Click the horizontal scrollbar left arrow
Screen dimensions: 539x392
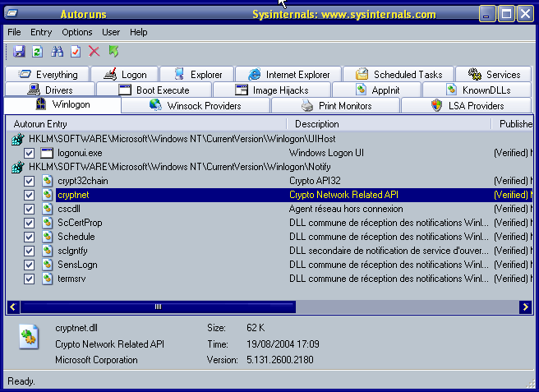(x=13, y=307)
